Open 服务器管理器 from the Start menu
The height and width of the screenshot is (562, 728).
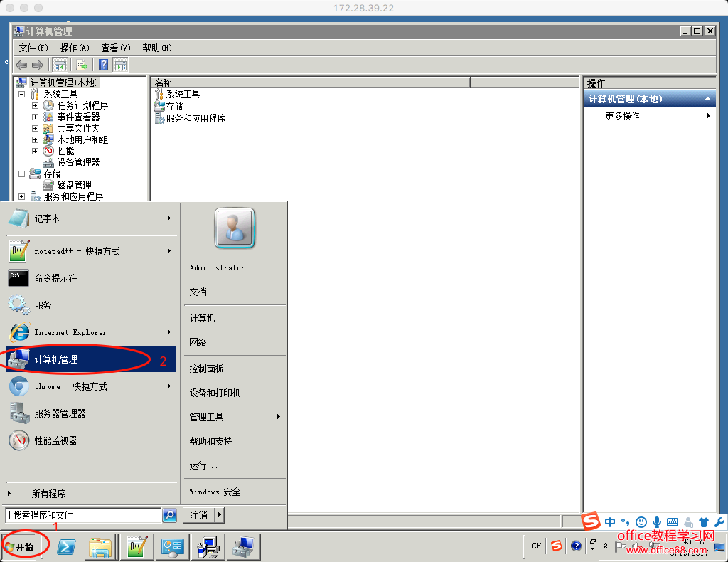pos(92,413)
